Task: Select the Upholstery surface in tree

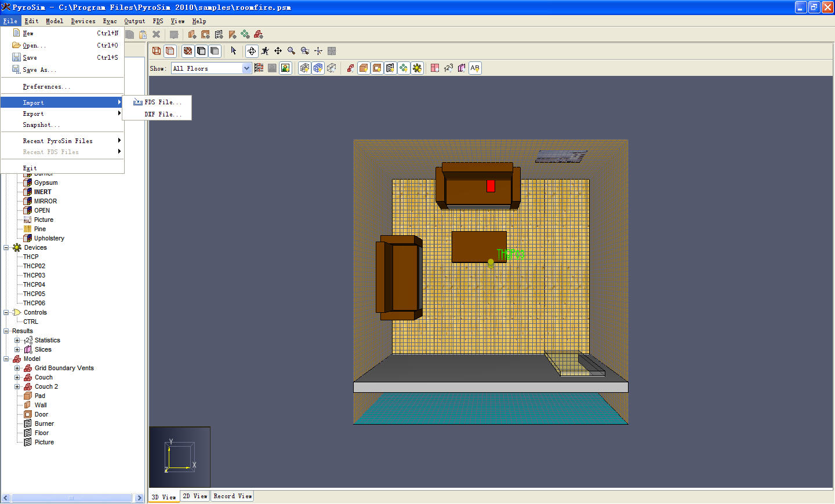Action: [49, 238]
